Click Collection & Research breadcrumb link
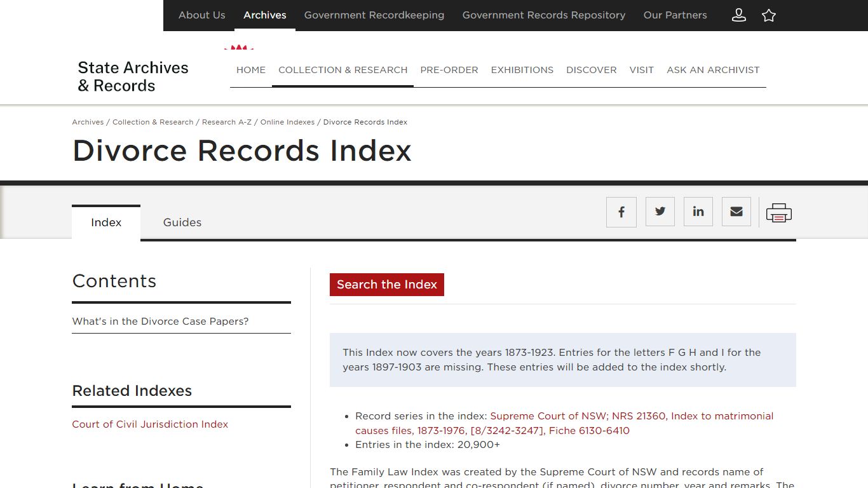This screenshot has width=868, height=488. click(153, 122)
